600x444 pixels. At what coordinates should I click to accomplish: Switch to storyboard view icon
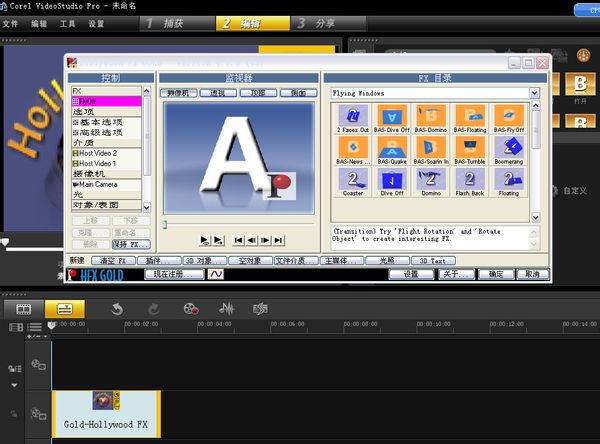pos(24,309)
